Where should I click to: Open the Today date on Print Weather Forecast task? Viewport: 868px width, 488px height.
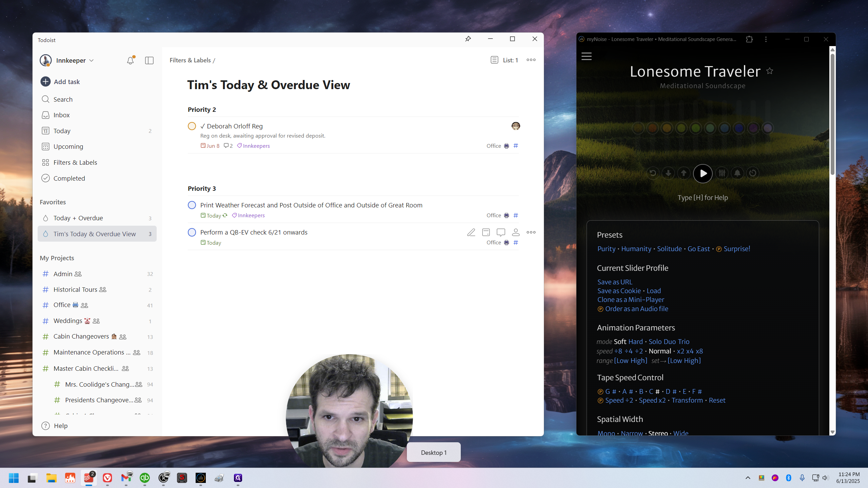click(214, 216)
